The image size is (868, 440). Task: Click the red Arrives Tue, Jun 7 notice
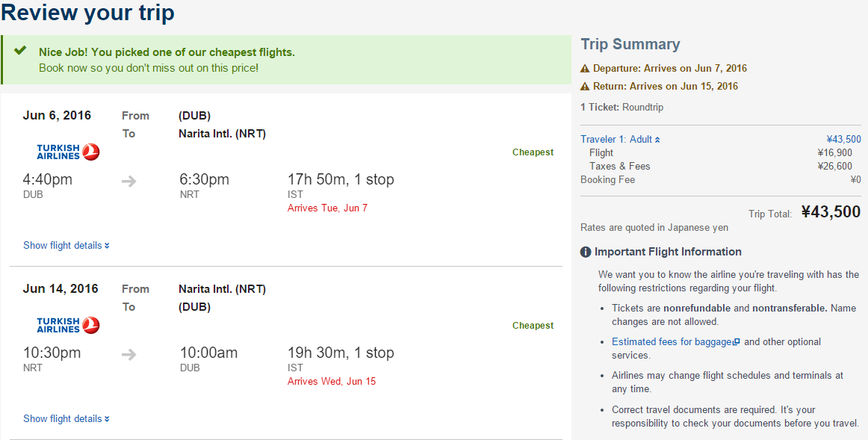tap(328, 208)
